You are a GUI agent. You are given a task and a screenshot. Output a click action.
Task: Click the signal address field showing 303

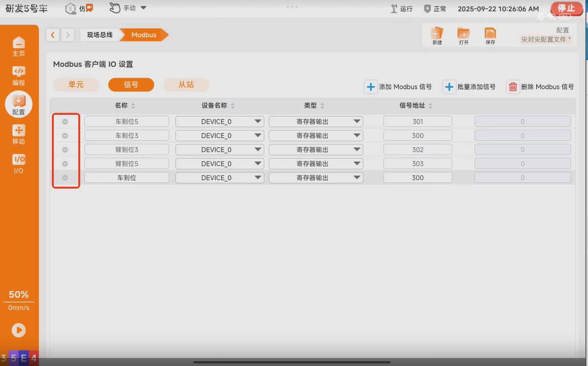click(x=417, y=164)
